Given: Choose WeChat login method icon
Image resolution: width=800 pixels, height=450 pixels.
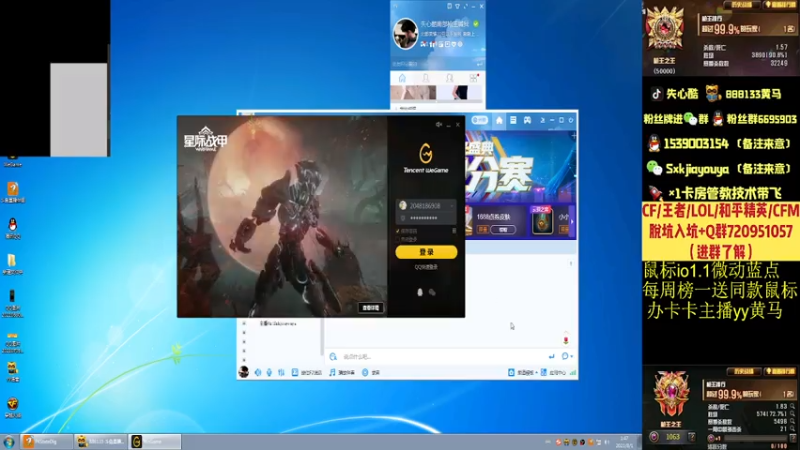Looking at the screenshot, I should point(432,292).
